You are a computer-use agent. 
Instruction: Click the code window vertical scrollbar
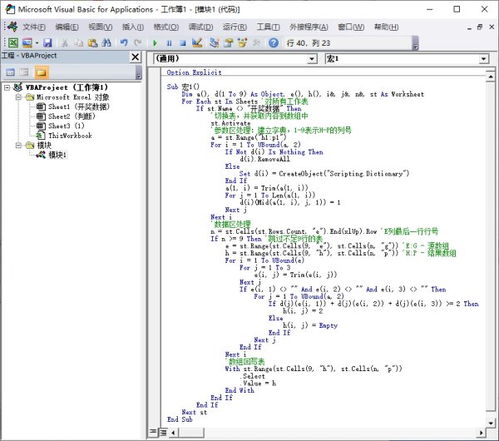(490, 249)
